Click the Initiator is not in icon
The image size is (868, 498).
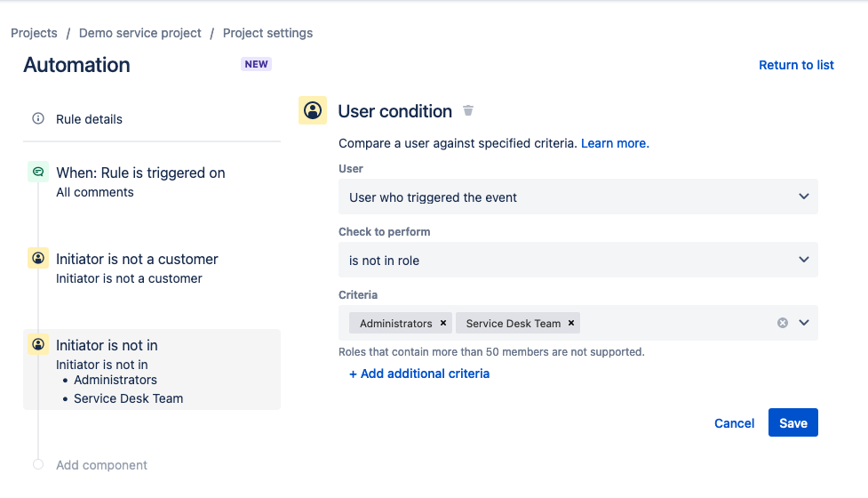[38, 345]
